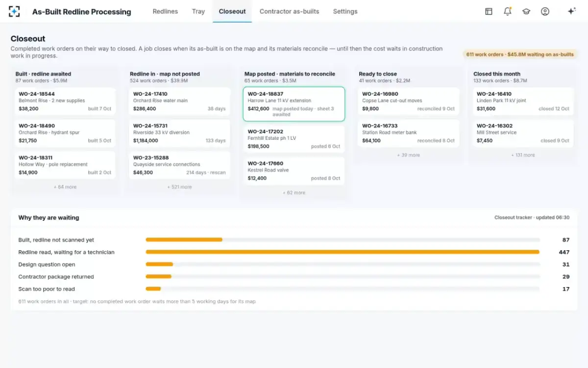Viewport: 588px width, 368px height.
Task: Open work order WO-24-18544 card
Action: point(65,101)
